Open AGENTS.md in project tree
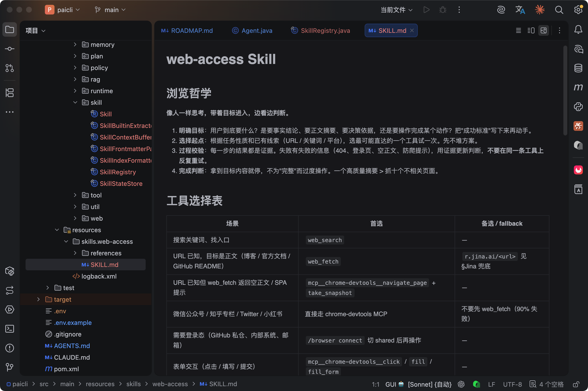Screen dimensions: 588x391 (x=67, y=346)
